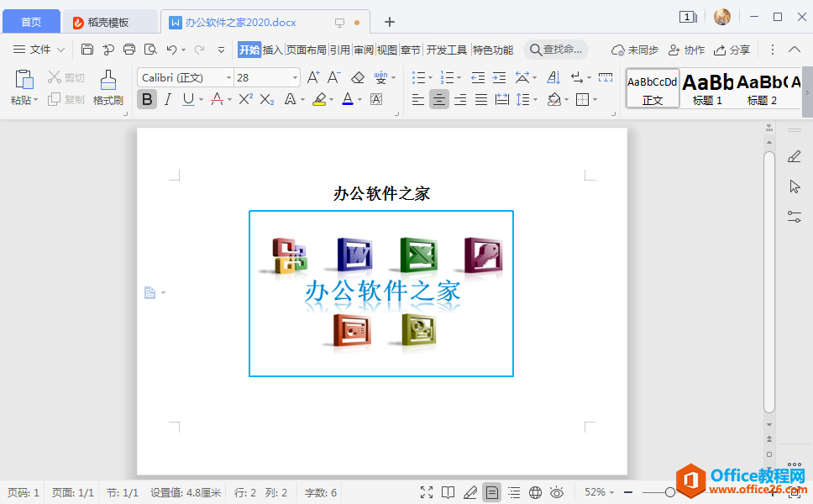Enable eye protection mode icon

tap(556, 492)
